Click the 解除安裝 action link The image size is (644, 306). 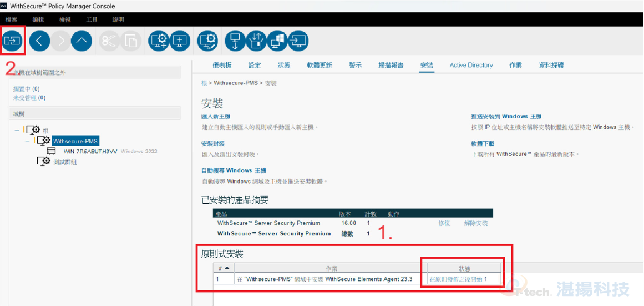tap(476, 223)
